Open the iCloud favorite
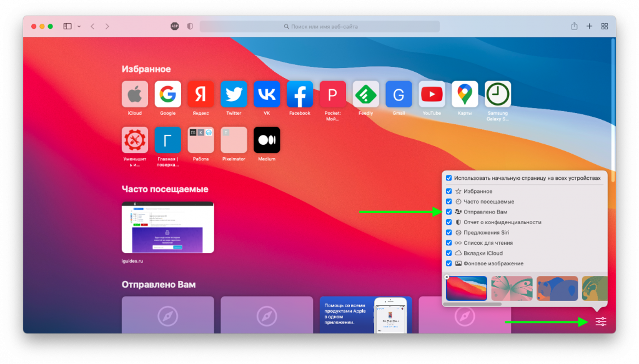Screen dimensions: 639x364 134,94
